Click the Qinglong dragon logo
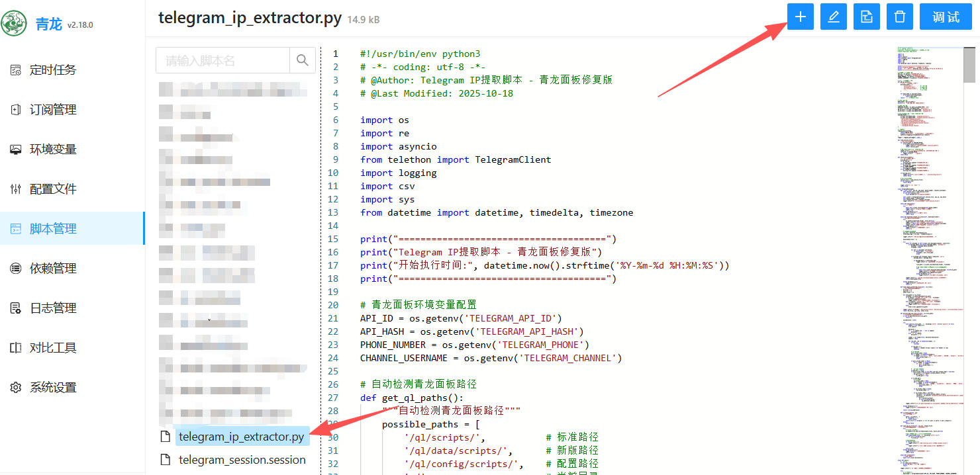980x475 pixels. click(14, 24)
